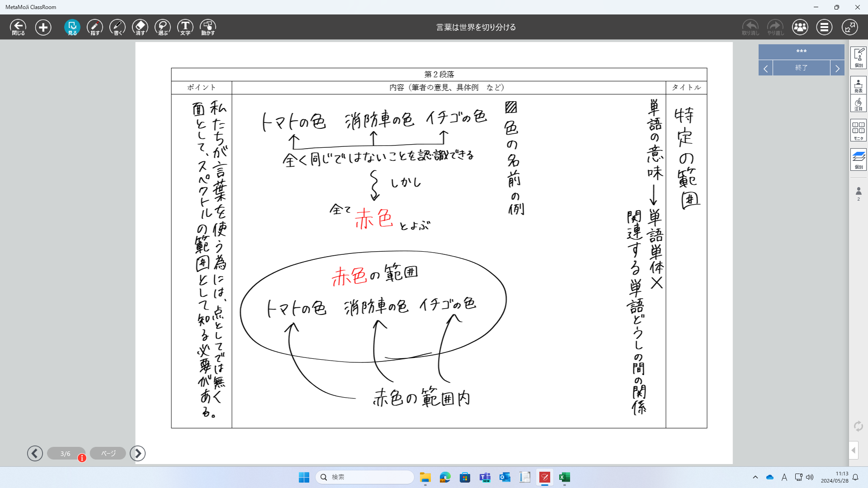Open the ページ page list
Screen dimensions: 868x488
pyautogui.click(x=108, y=453)
